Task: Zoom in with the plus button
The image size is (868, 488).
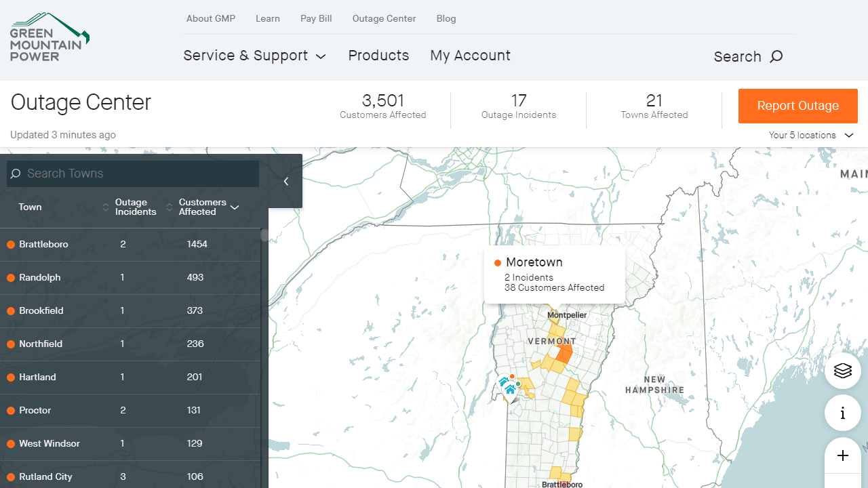Action: pyautogui.click(x=843, y=455)
